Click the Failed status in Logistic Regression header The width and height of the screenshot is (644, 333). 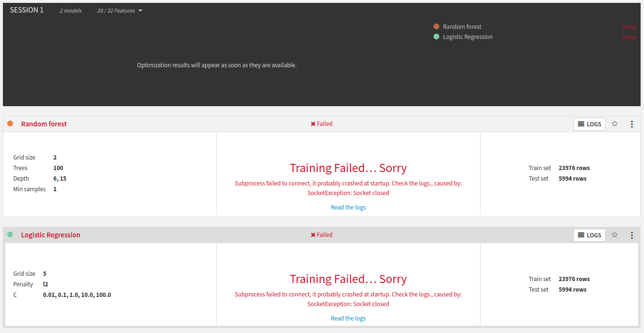click(x=322, y=235)
